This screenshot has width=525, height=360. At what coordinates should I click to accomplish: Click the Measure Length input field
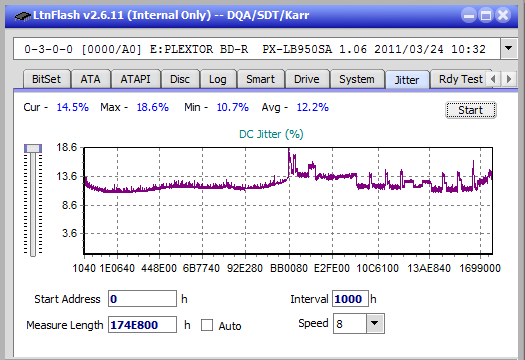coord(142,325)
